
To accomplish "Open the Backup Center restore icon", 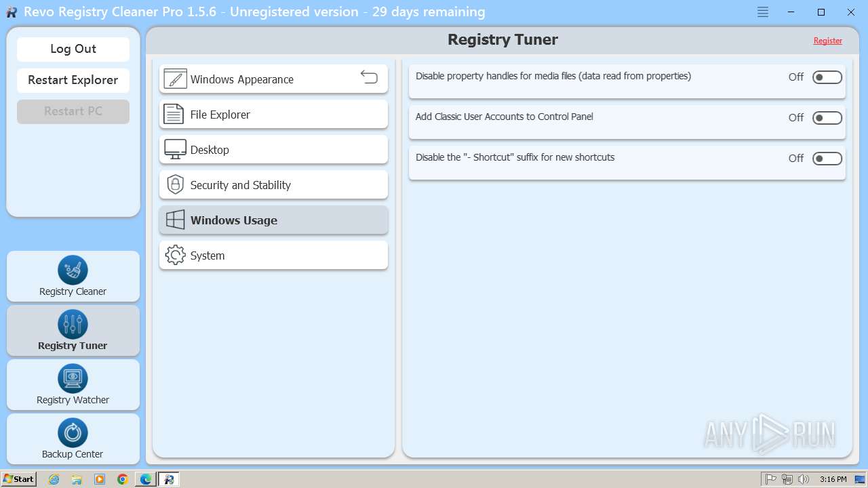I will (x=73, y=432).
